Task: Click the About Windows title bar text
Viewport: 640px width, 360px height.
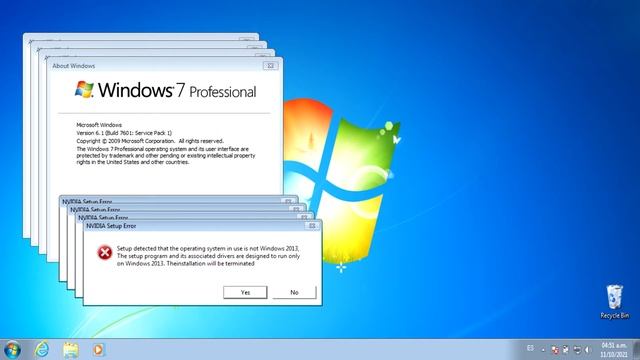Action: pyautogui.click(x=73, y=66)
